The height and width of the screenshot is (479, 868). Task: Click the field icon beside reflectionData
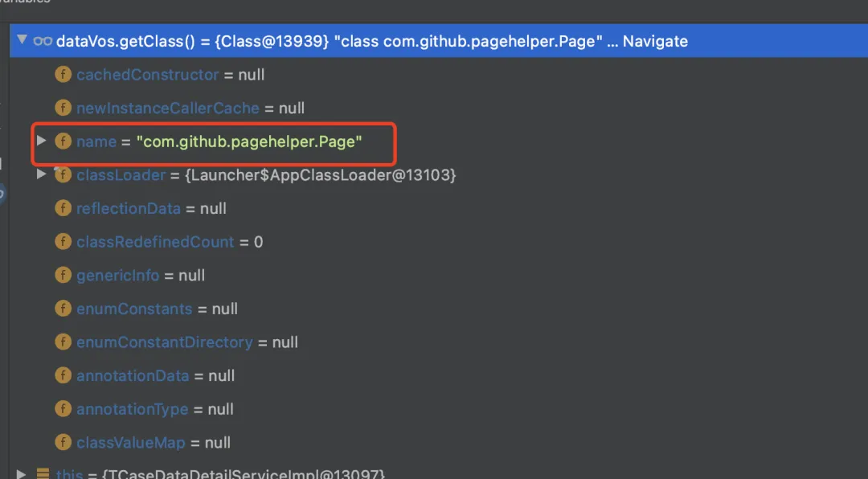click(x=63, y=208)
